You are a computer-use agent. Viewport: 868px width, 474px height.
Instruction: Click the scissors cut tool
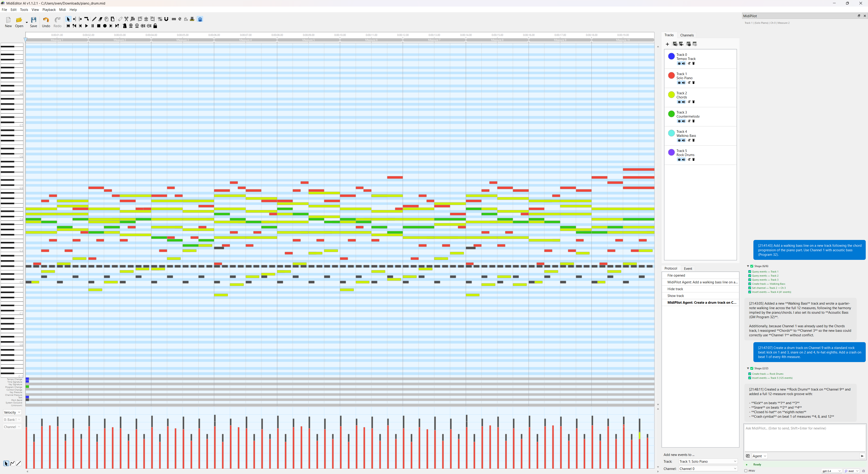pos(126,19)
